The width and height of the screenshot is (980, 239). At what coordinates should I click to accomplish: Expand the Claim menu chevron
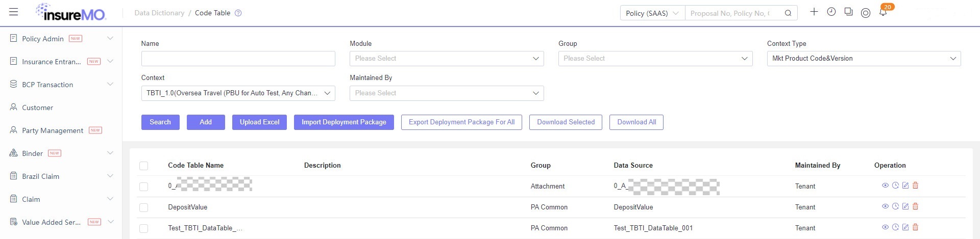pyautogui.click(x=110, y=199)
